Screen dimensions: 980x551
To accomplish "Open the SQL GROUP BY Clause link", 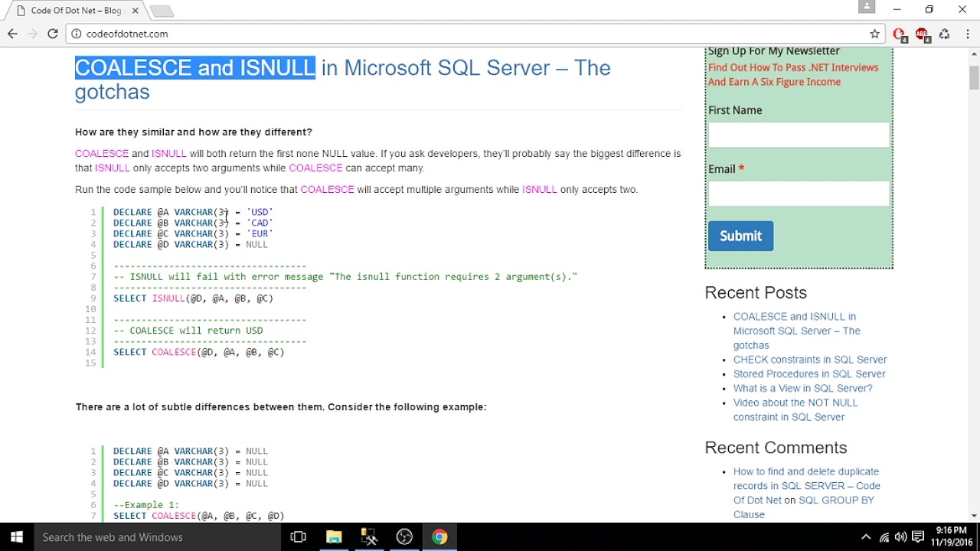I will [804, 507].
